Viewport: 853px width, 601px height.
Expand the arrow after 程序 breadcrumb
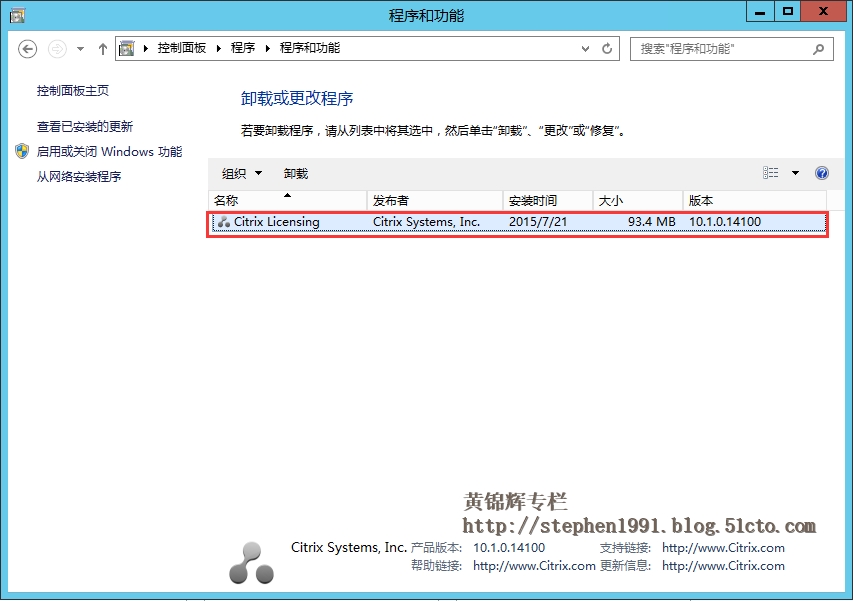268,48
